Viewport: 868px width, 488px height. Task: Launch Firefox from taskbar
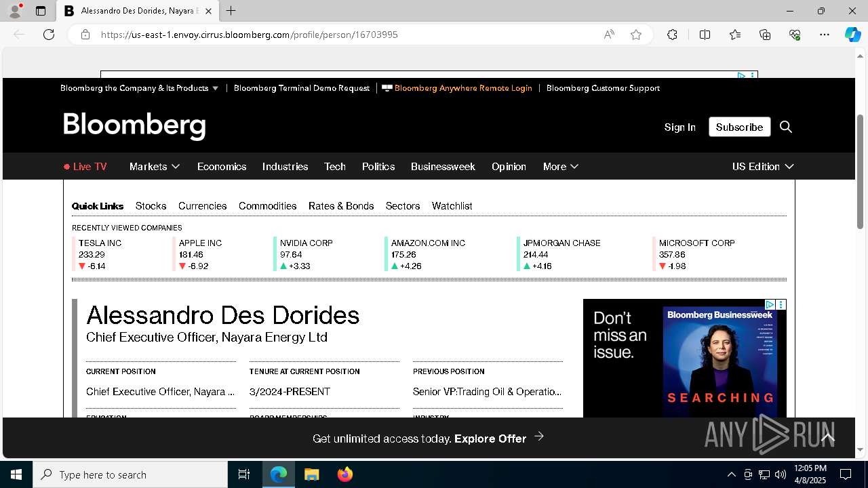coord(345,474)
